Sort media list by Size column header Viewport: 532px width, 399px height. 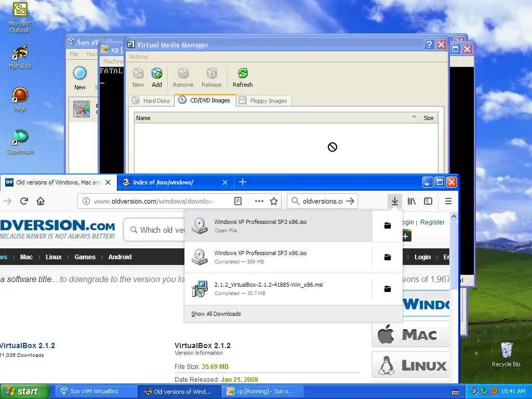point(429,118)
